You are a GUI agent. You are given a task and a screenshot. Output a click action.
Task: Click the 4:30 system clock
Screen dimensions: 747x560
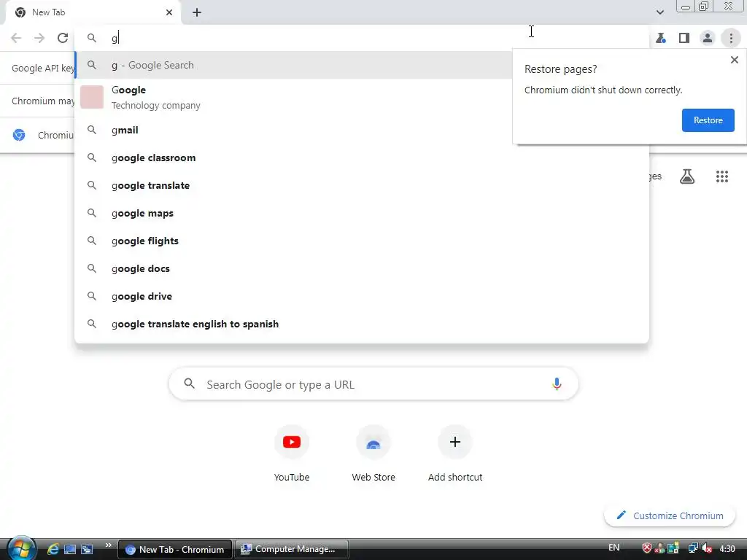tap(727, 548)
